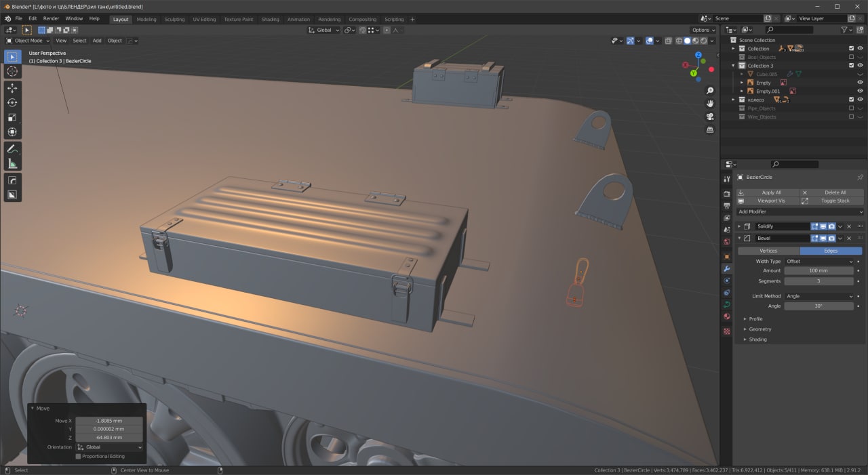
Task: Select the Vertices bevel mode
Action: pyautogui.click(x=768, y=251)
